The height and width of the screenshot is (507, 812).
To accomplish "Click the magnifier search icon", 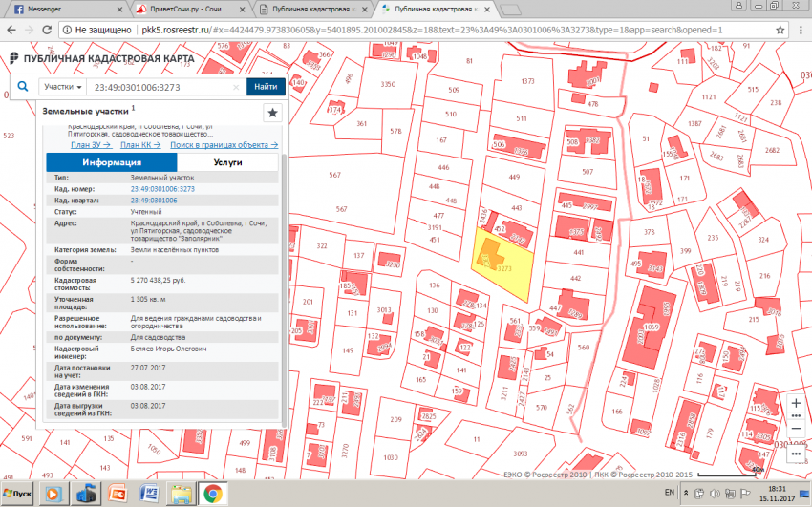I will click(23, 87).
